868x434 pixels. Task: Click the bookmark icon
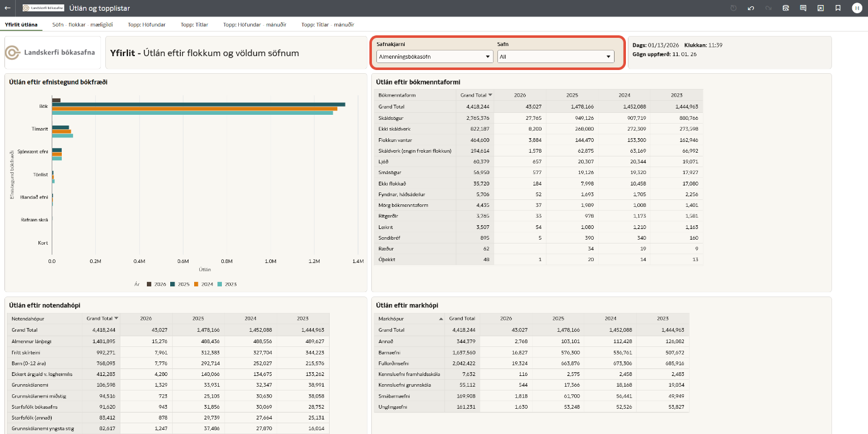coord(838,8)
